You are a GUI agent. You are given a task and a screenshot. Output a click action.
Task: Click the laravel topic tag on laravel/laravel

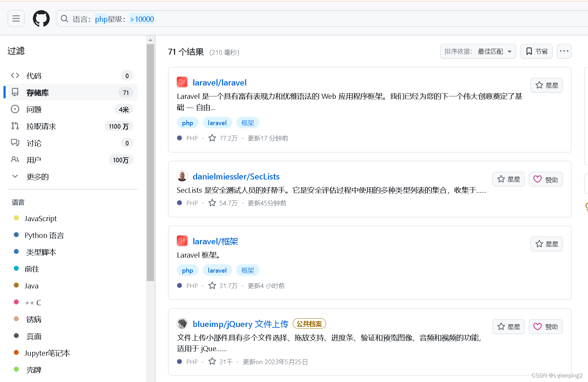point(217,123)
